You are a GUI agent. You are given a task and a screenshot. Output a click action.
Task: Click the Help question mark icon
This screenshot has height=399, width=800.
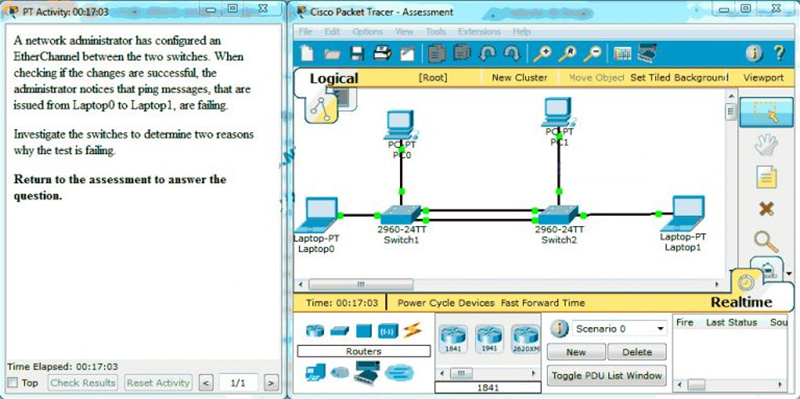779,53
